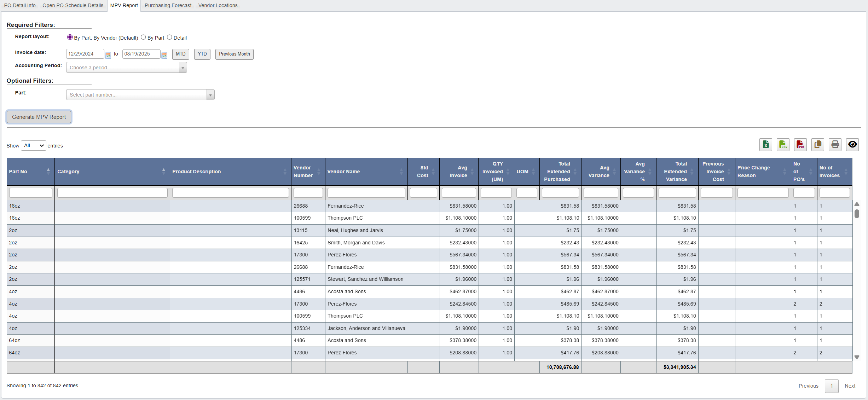
Task: Switch to the Purchasing Forecast tab
Action: pos(168,5)
